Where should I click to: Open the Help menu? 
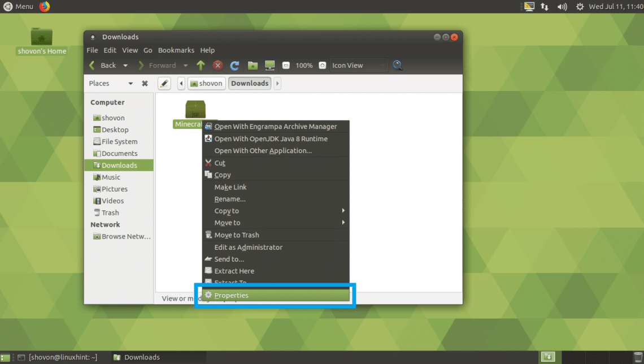pos(207,50)
